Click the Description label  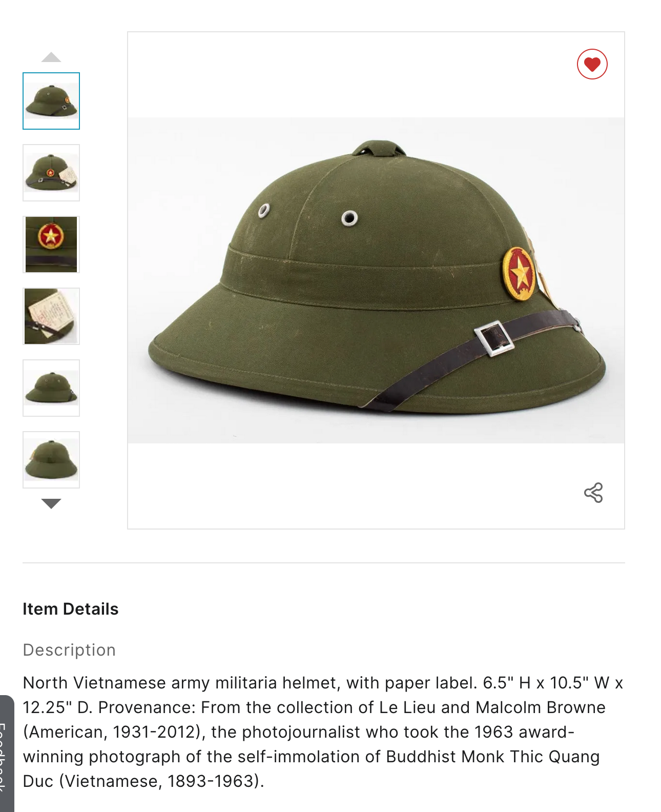pyautogui.click(x=69, y=650)
